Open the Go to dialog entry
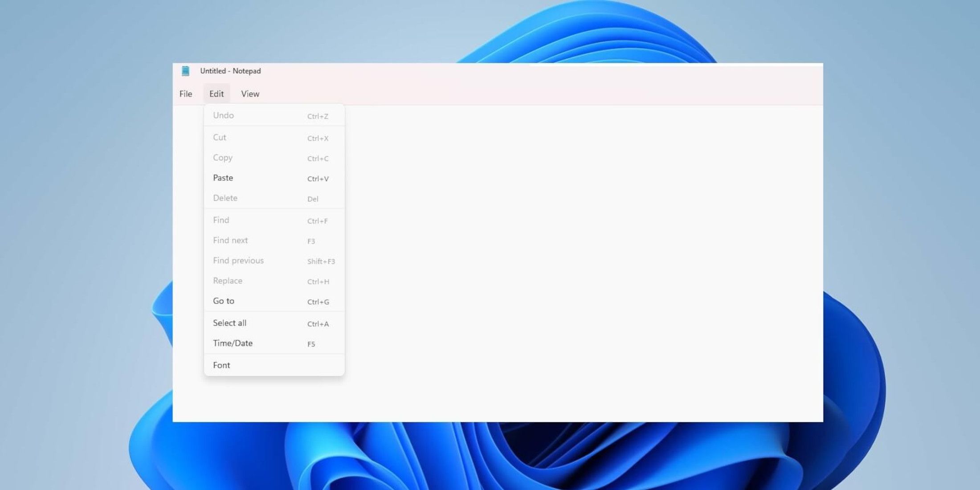980x490 pixels. coord(274,301)
